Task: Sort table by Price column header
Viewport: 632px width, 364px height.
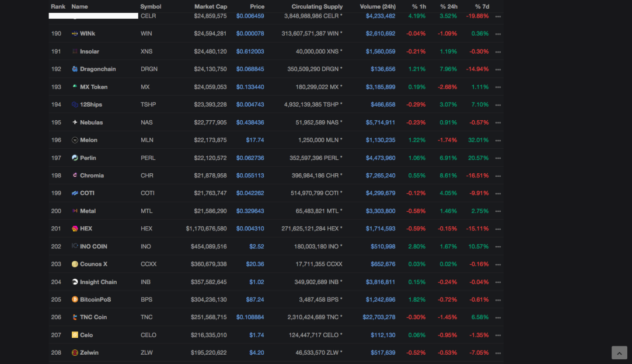Action: (257, 6)
